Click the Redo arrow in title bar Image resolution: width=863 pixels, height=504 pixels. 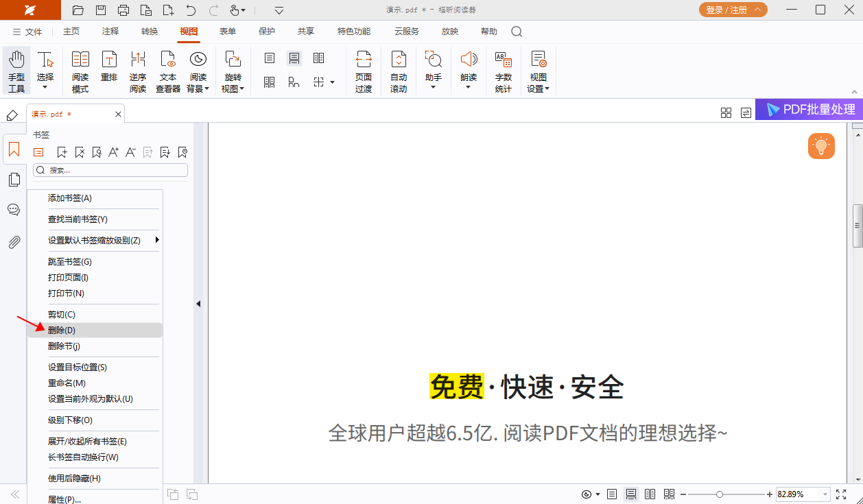tap(213, 10)
